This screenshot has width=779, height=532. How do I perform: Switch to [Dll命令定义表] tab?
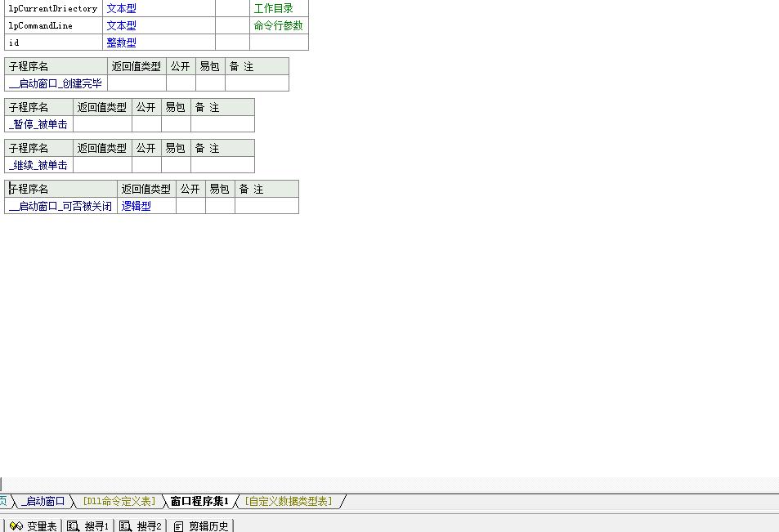coord(119,501)
